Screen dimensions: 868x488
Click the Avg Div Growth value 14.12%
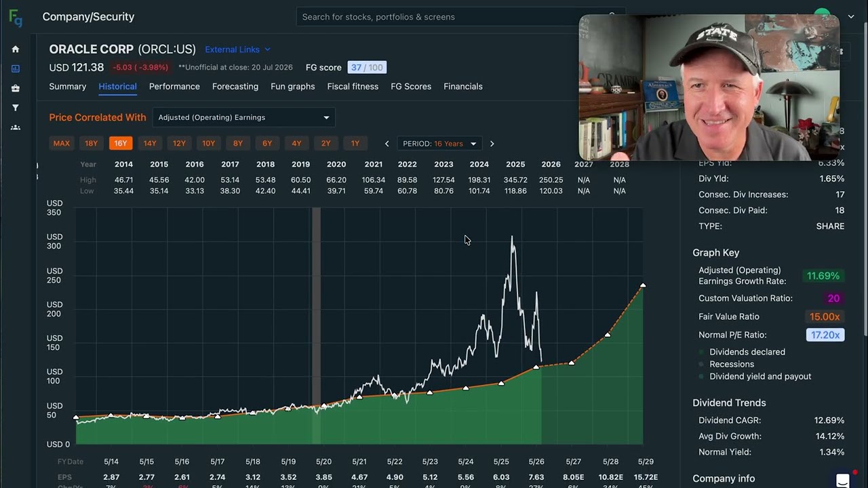(x=829, y=436)
